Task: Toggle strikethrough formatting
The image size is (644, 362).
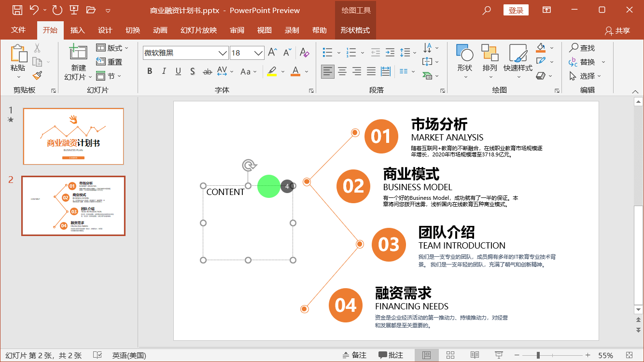Action: tap(207, 71)
